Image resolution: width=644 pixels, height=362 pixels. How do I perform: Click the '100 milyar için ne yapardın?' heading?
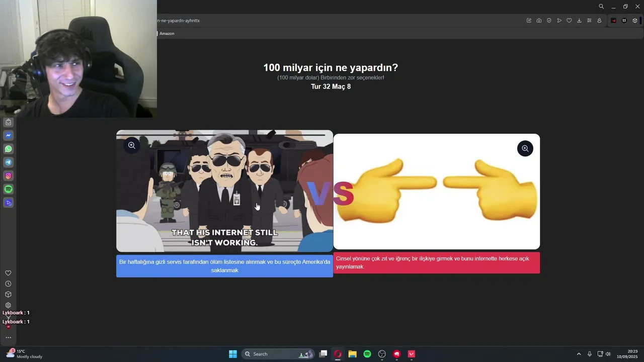click(x=331, y=68)
